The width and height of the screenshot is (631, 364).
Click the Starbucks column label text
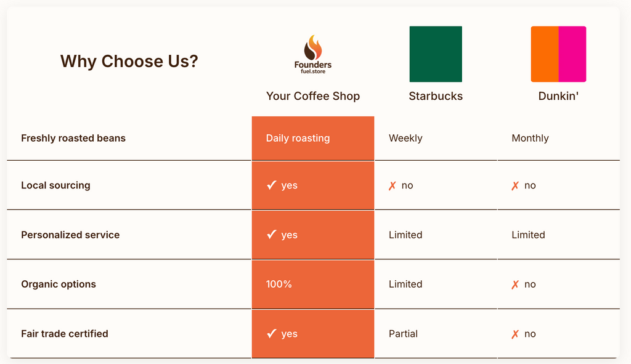(x=436, y=96)
